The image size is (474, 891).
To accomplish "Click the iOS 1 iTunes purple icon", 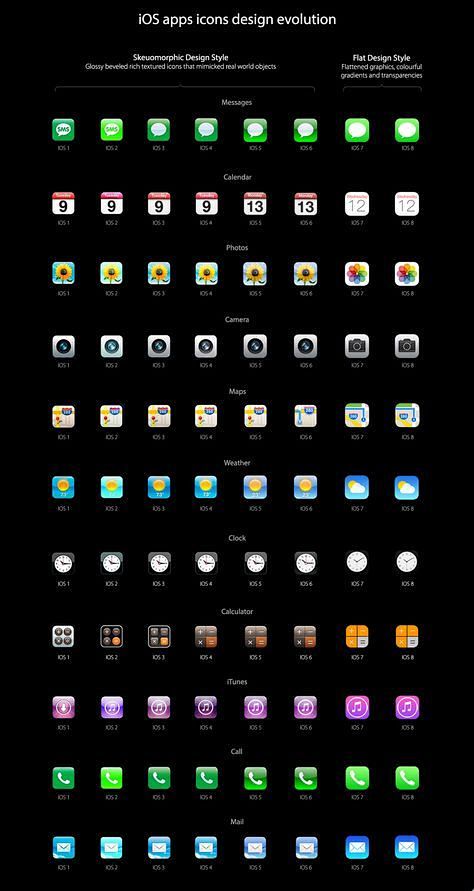I will click(x=63, y=707).
